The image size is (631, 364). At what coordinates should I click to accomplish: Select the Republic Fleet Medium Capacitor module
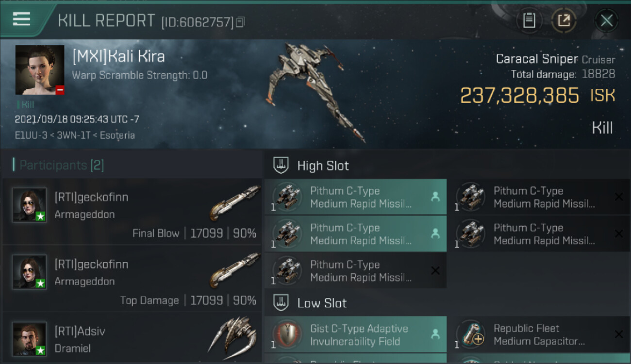(x=539, y=335)
